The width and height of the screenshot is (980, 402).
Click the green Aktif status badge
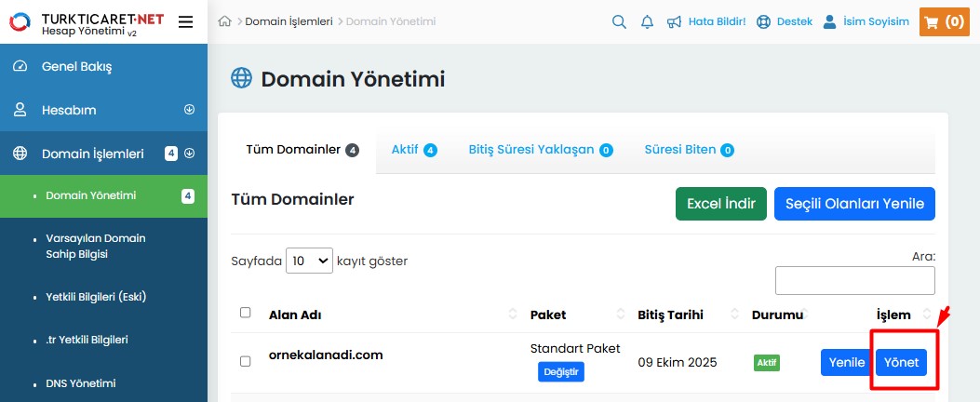point(767,362)
